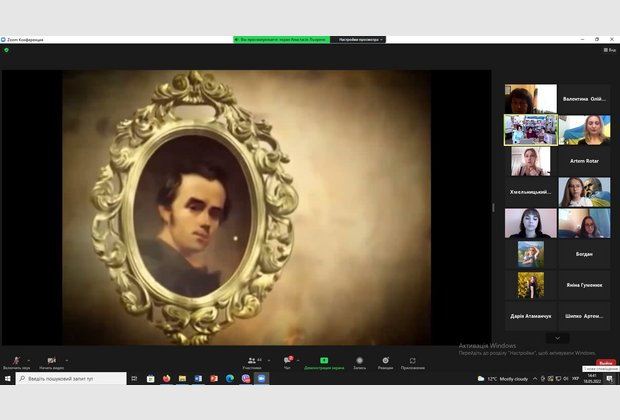Click the red Leave meeting button
620x420 pixels.
(x=606, y=363)
